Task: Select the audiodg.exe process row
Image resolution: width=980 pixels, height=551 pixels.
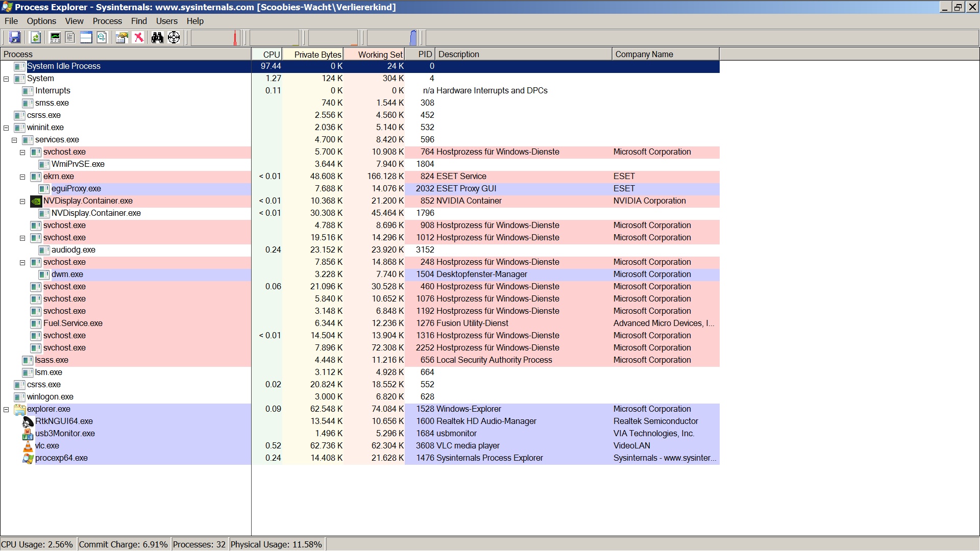Action: point(73,250)
